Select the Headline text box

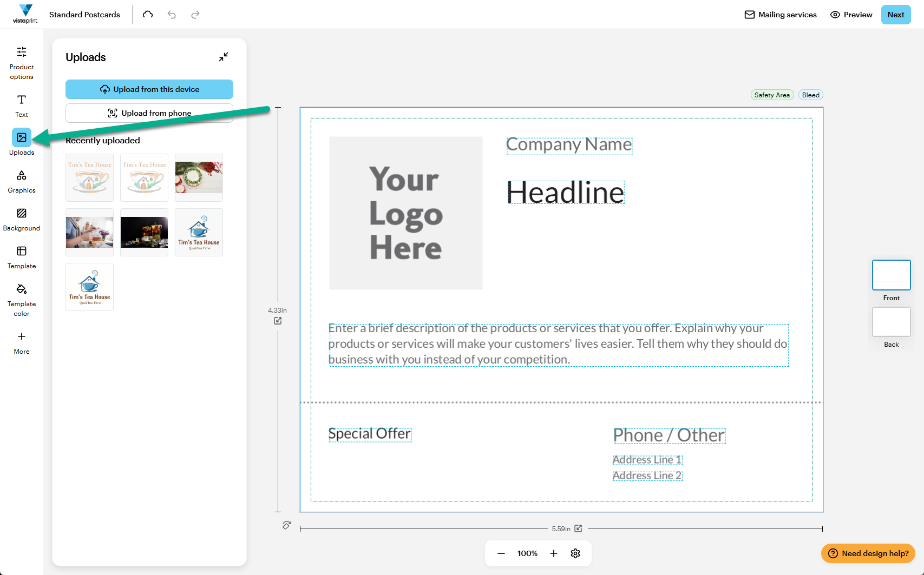(566, 193)
